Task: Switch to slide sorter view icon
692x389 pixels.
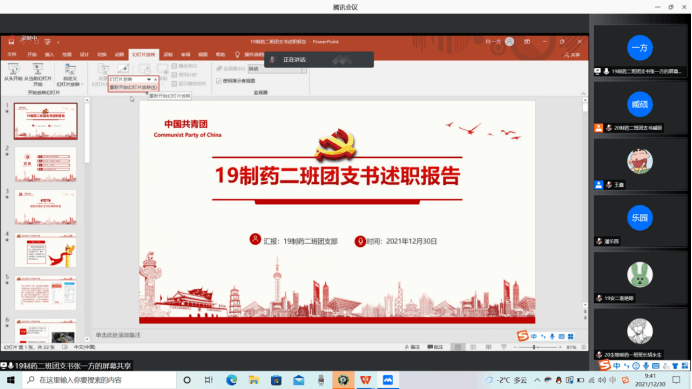Action: tap(473, 347)
